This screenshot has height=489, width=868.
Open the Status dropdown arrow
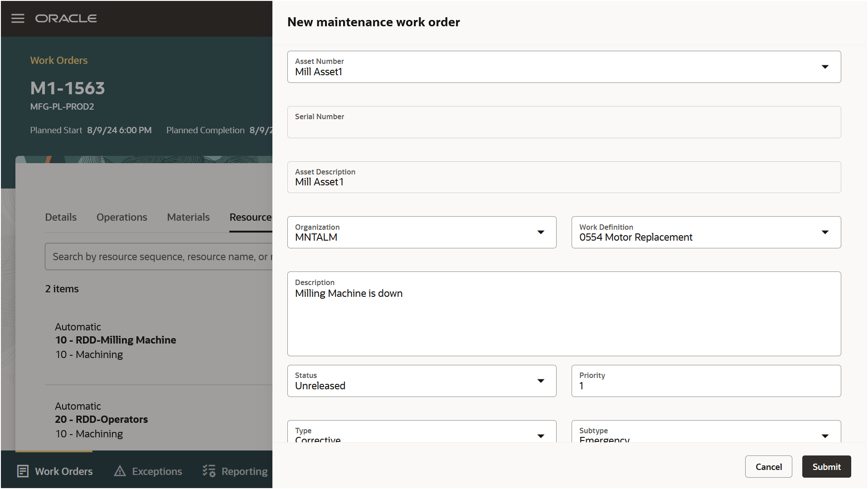click(x=541, y=381)
